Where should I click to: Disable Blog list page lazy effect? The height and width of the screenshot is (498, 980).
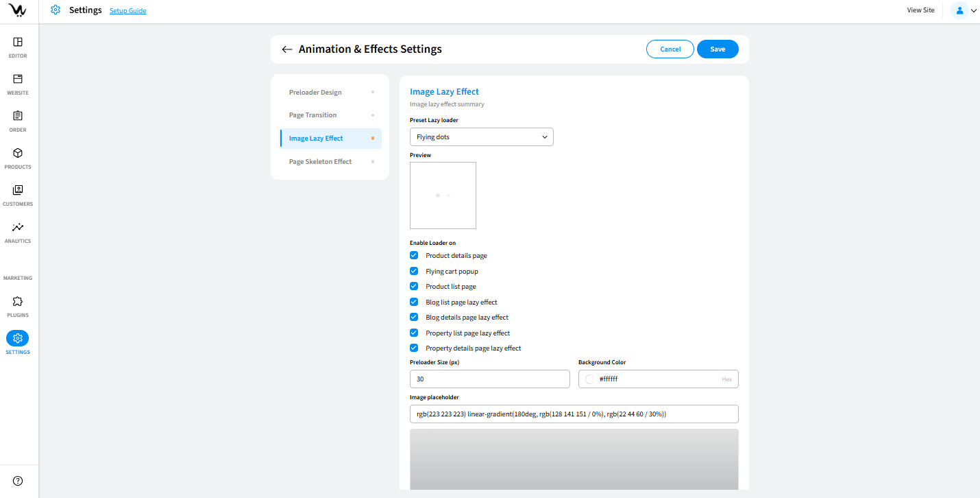click(x=414, y=302)
